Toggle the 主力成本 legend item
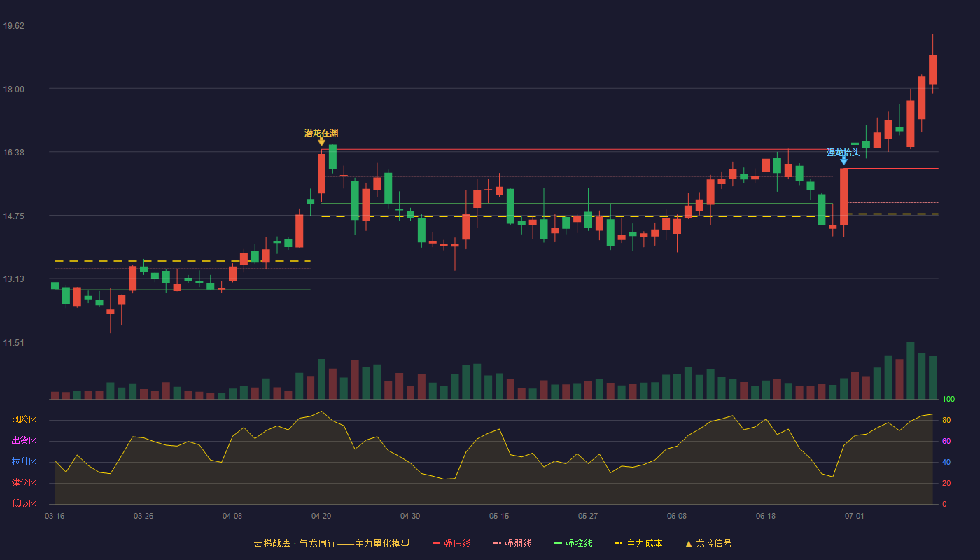 pyautogui.click(x=638, y=543)
